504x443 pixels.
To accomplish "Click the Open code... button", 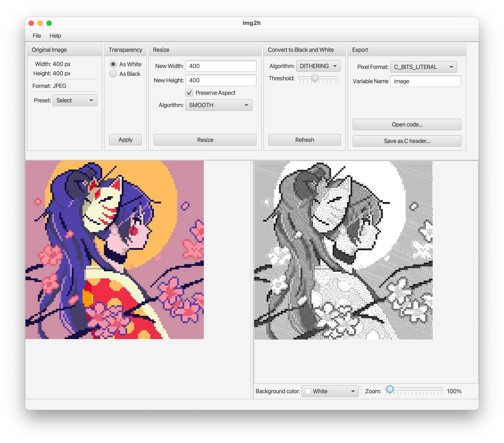I will point(407,124).
